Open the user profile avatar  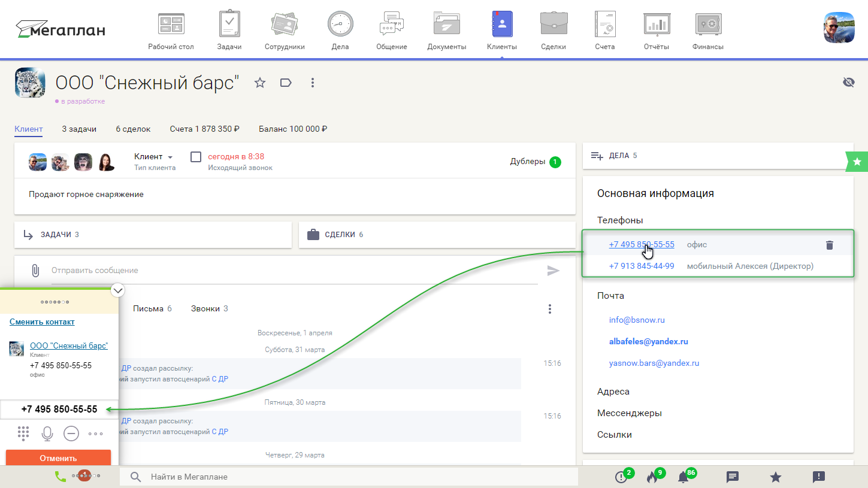point(839,28)
